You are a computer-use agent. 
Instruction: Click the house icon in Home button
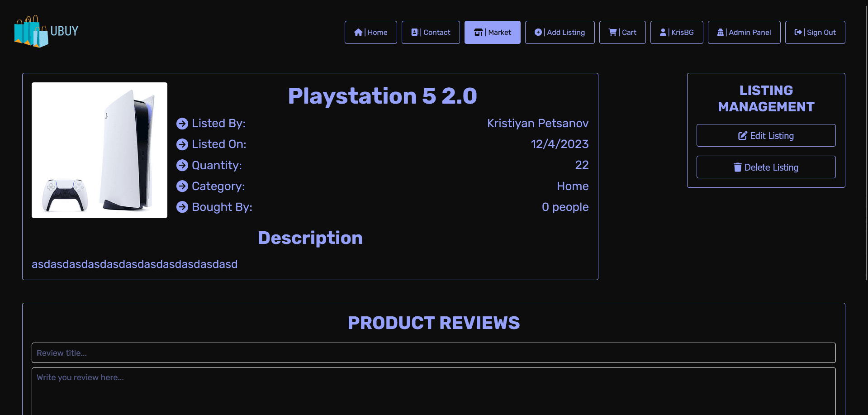point(358,33)
